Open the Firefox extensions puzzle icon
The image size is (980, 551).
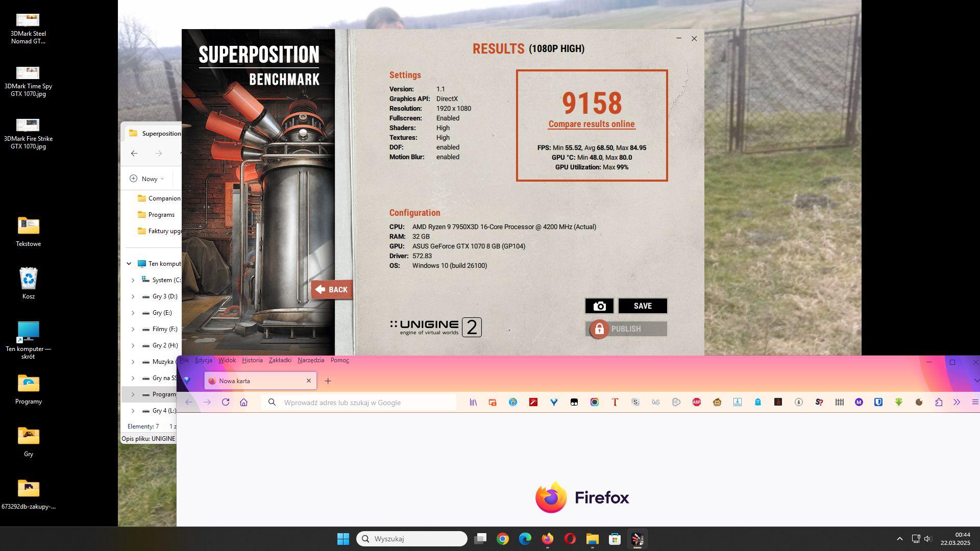939,403
